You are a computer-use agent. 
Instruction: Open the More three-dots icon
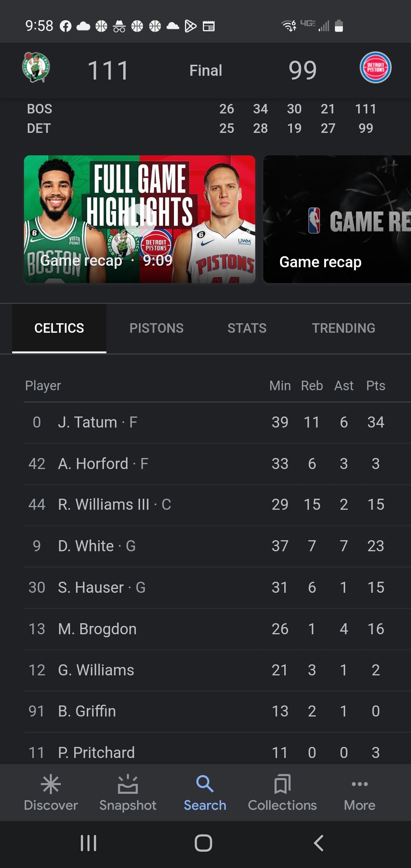360,784
